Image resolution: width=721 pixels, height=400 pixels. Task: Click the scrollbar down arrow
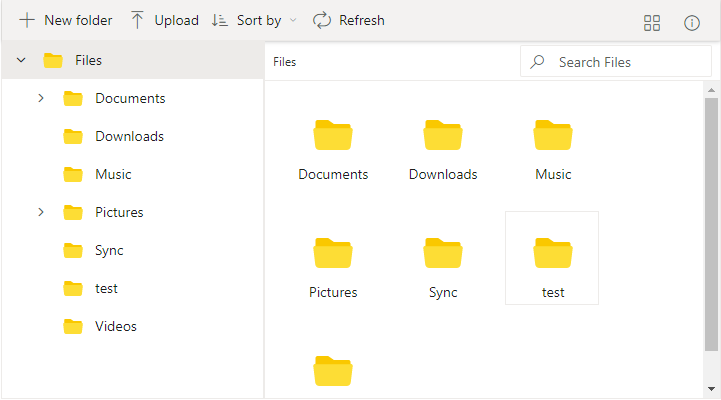[711, 389]
